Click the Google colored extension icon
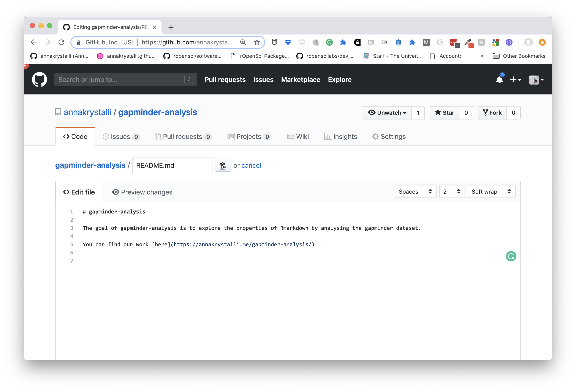The image size is (576, 392). pos(495,42)
